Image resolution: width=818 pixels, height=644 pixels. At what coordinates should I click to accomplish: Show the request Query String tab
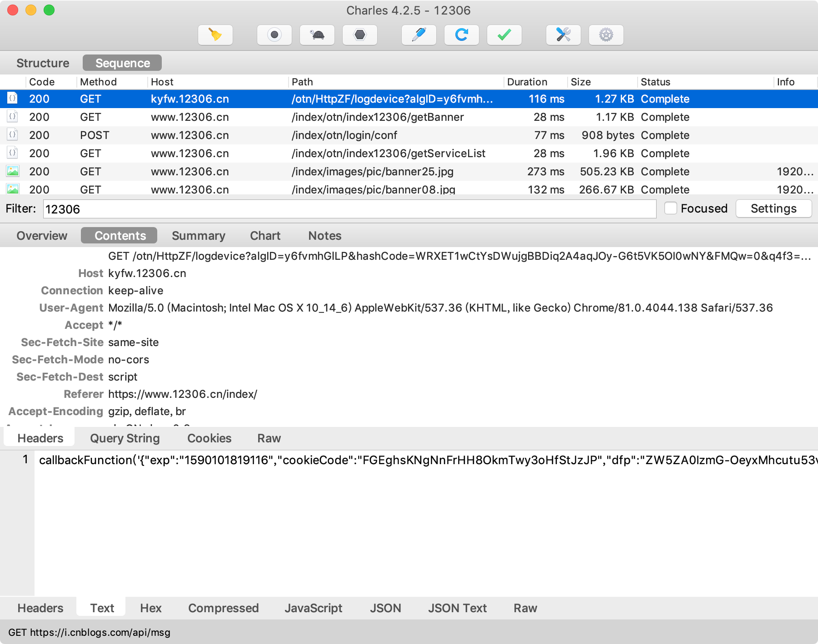coord(125,438)
